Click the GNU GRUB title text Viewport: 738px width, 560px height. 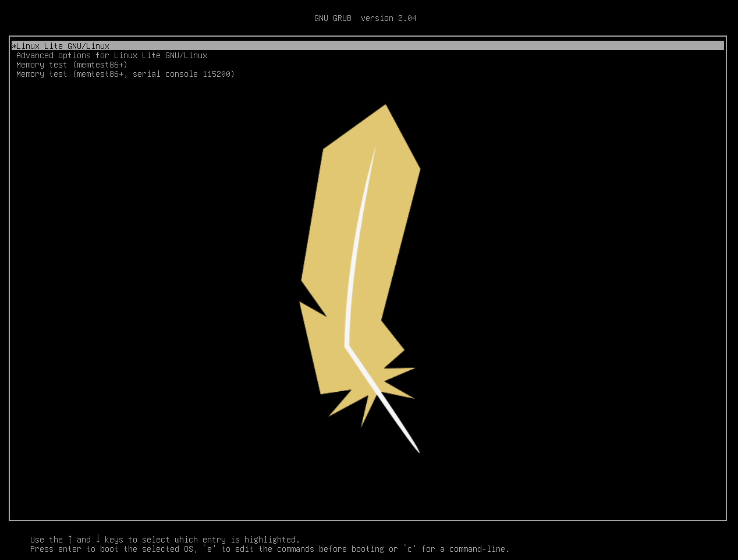click(333, 18)
